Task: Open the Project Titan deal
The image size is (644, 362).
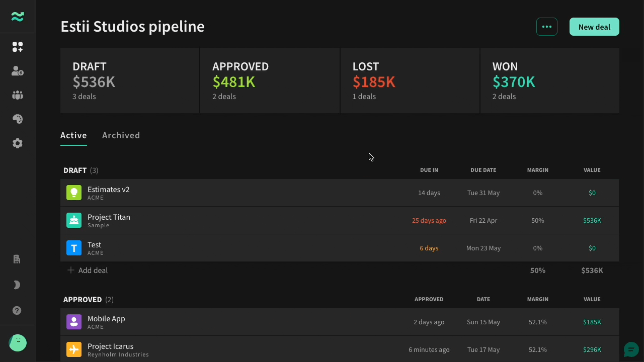Action: [x=340, y=220]
